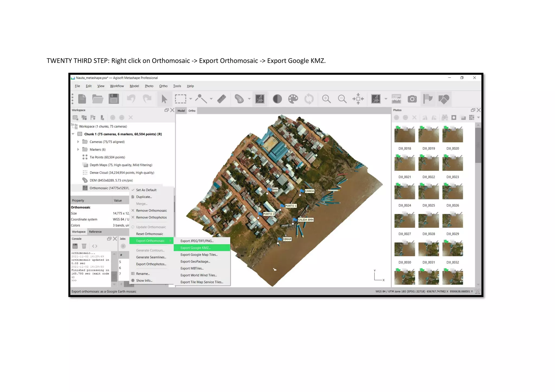Image resolution: width=555 pixels, height=392 pixels.
Task: Select the arrow Navigation tool
Action: tap(164, 99)
